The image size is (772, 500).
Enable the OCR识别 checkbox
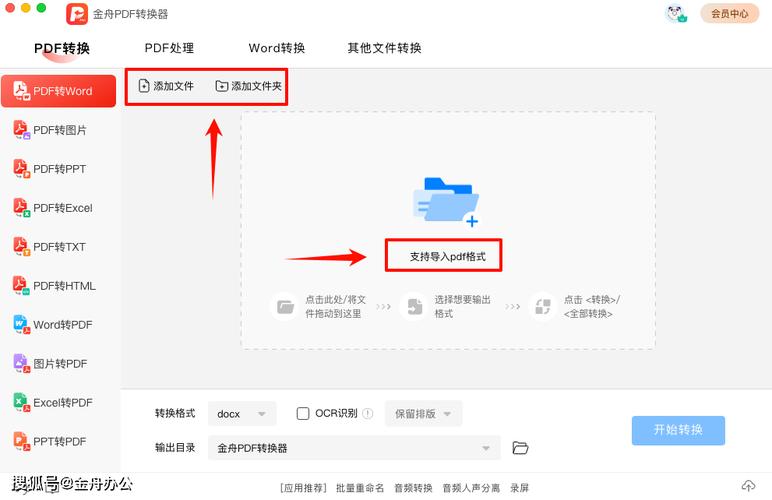[303, 413]
